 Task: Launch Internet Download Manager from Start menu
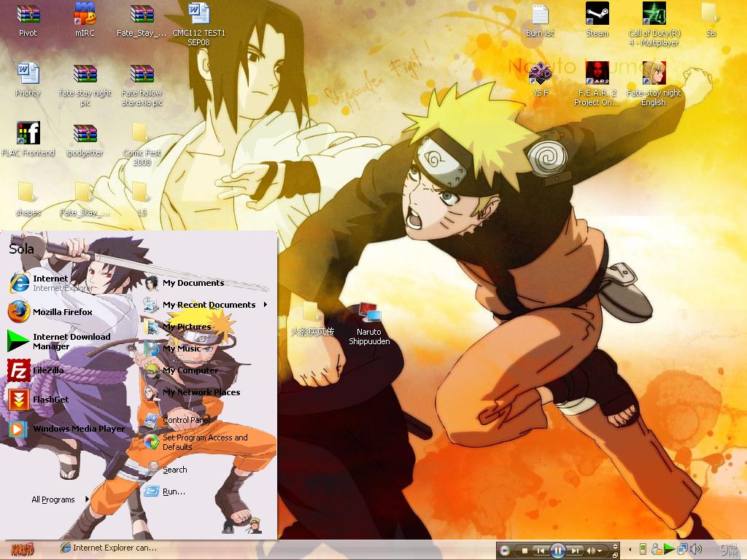59,341
